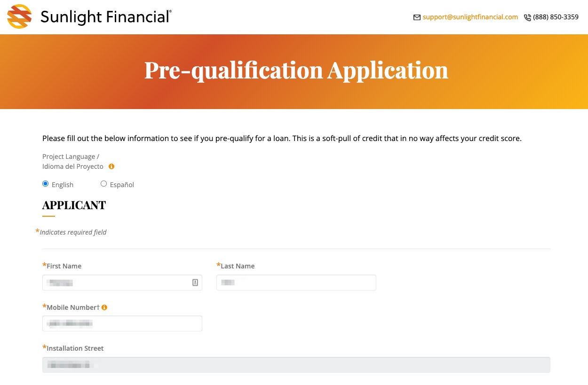Click the First Name field label
588x385 pixels.
click(x=64, y=266)
